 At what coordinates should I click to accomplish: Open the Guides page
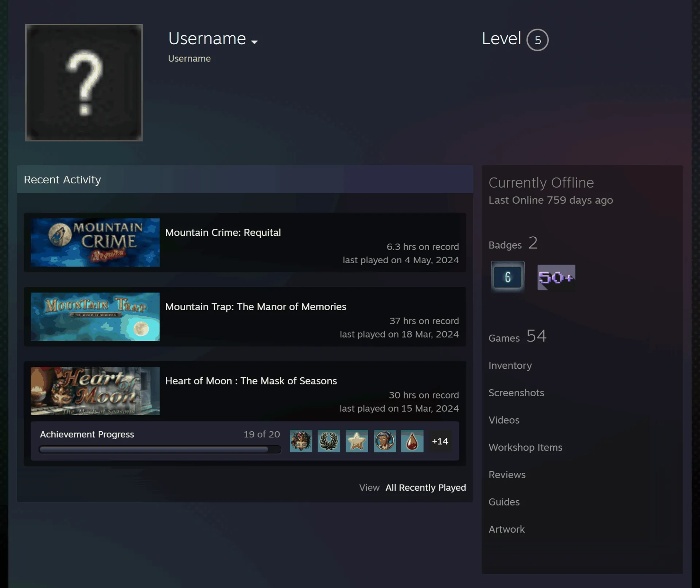click(504, 502)
